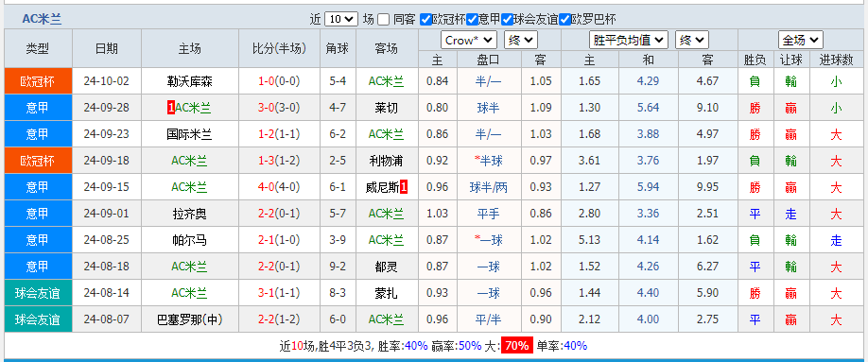Open the team 蒙扎

[387, 293]
